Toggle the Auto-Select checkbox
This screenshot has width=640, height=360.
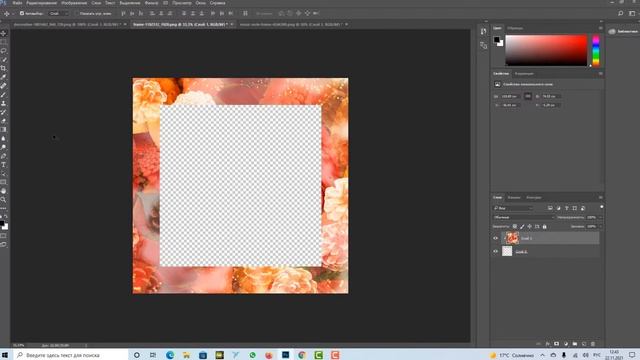point(22,13)
